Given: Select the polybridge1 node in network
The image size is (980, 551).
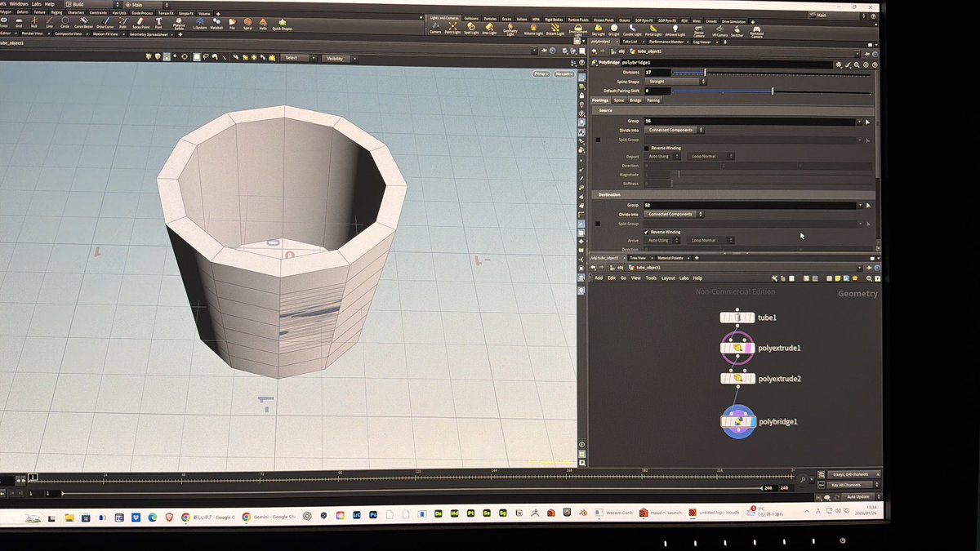Looking at the screenshot, I should [x=737, y=422].
